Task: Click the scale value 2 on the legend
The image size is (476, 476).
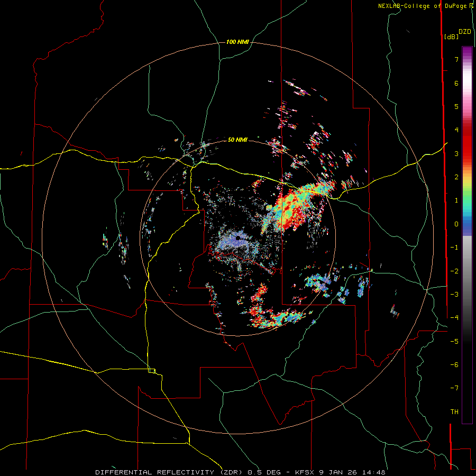Action: (x=456, y=177)
